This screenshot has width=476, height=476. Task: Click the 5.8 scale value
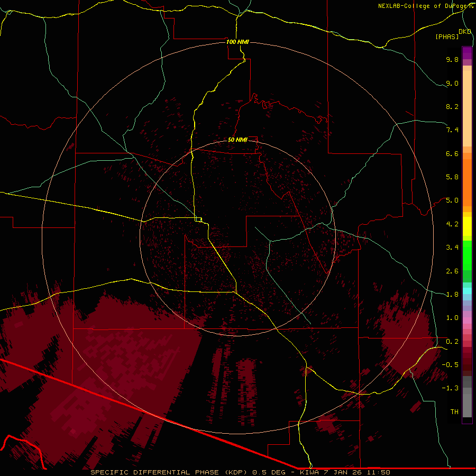pyautogui.click(x=452, y=177)
